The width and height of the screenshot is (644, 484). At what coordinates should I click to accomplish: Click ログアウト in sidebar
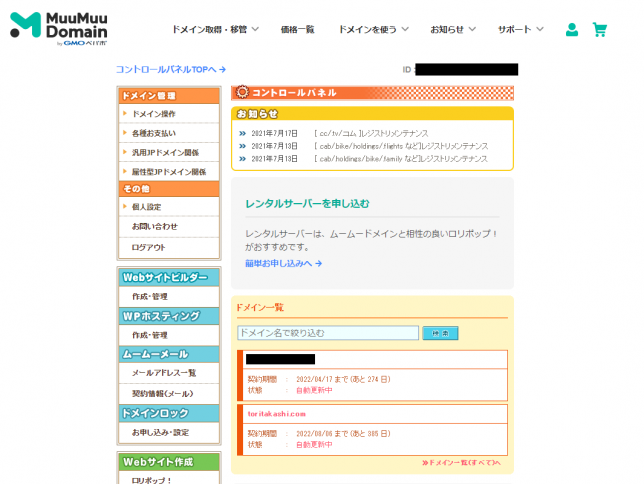[x=149, y=246]
